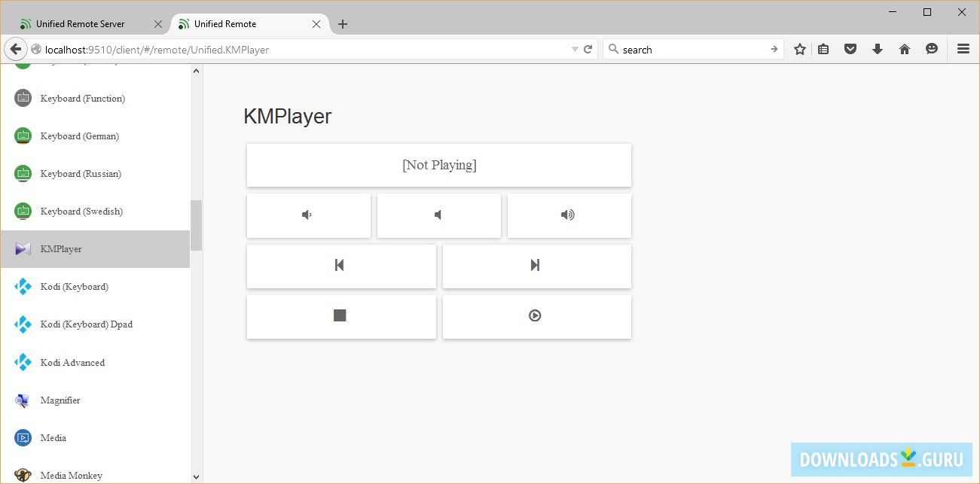The width and height of the screenshot is (980, 484).
Task: Click the volume up icon
Action: tap(569, 215)
